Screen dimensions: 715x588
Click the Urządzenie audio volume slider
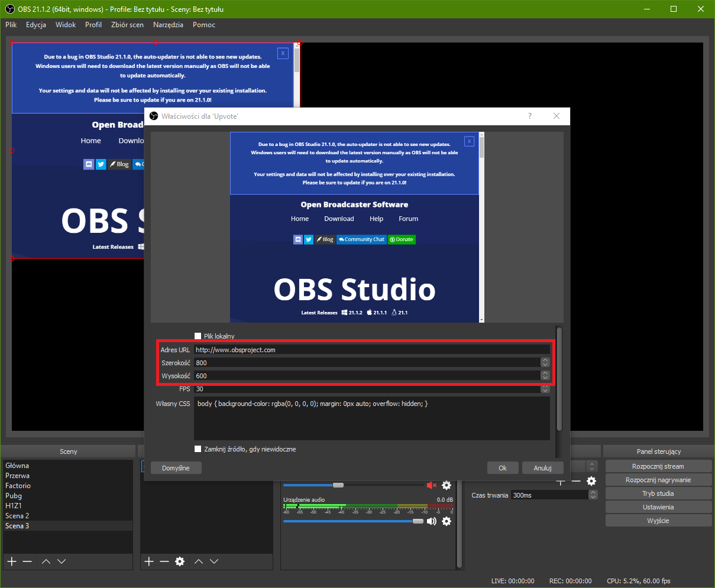(x=353, y=521)
